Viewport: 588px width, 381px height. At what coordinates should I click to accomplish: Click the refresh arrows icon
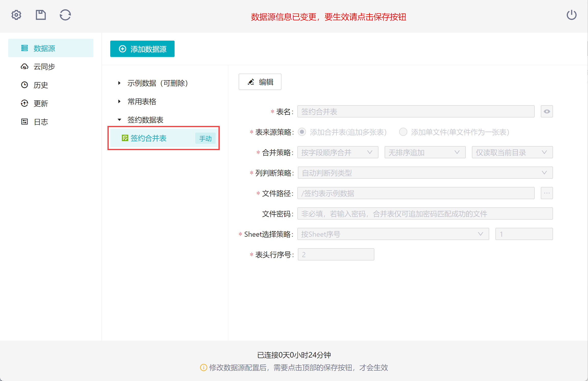pyautogui.click(x=65, y=15)
